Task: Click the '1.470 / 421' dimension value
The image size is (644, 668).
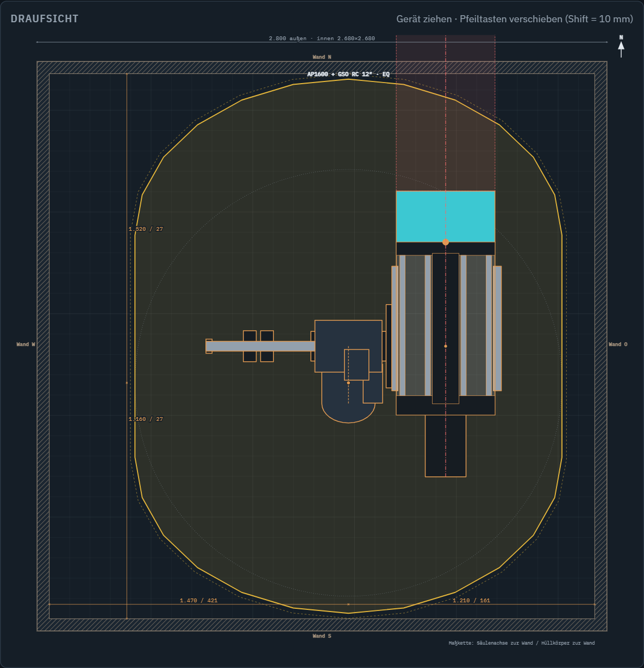Action: 198,601
